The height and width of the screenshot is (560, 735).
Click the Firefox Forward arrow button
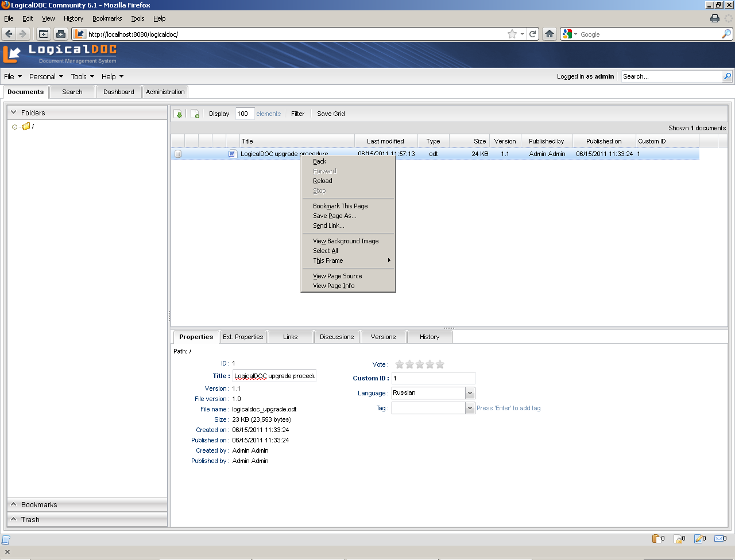(22, 34)
